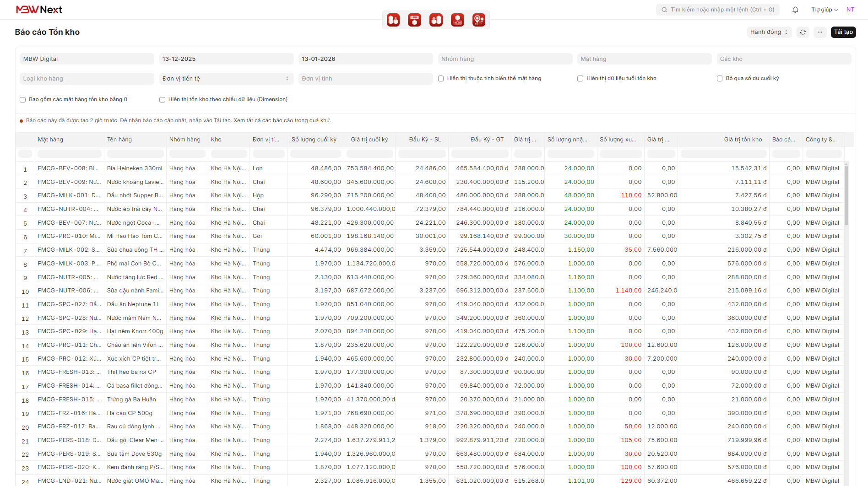Go to MBW Next home logo

39,10
